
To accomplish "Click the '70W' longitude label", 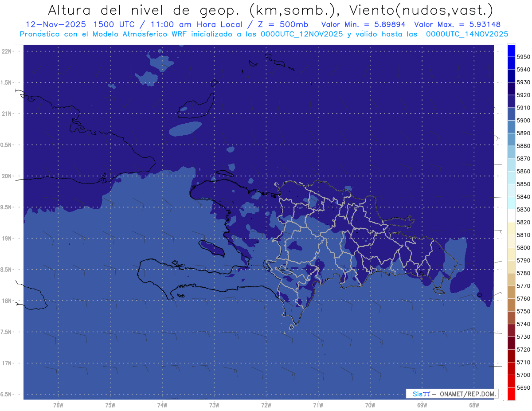I will pos(370,405).
